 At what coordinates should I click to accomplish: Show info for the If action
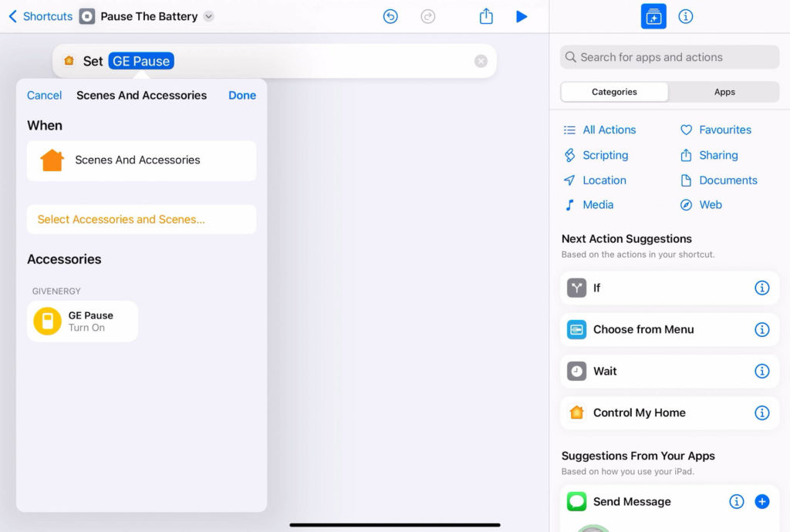tap(761, 288)
